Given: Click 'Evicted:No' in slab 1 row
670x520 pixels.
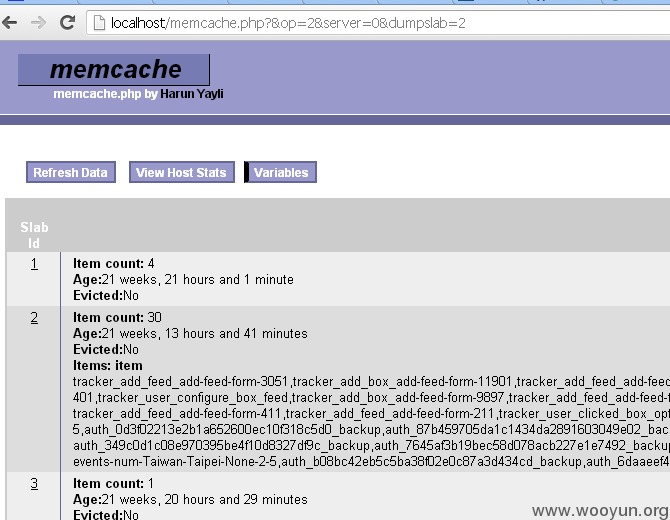Looking at the screenshot, I should click(x=106, y=296).
